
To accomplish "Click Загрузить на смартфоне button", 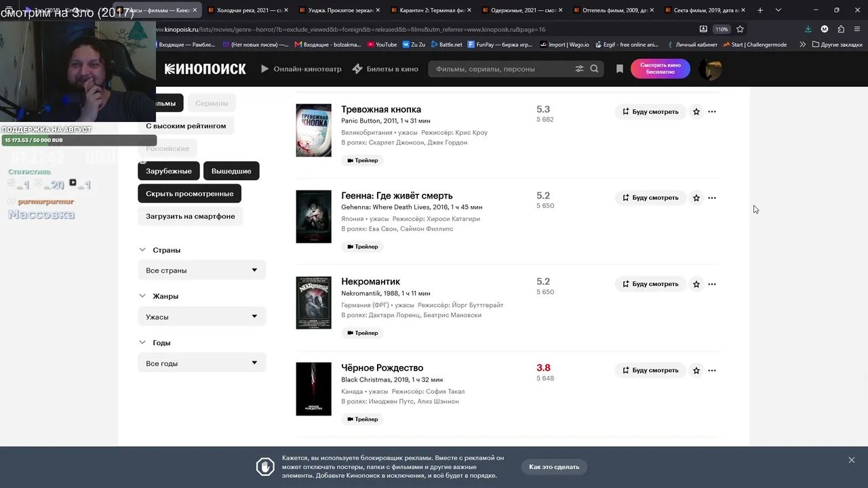I will (x=191, y=216).
